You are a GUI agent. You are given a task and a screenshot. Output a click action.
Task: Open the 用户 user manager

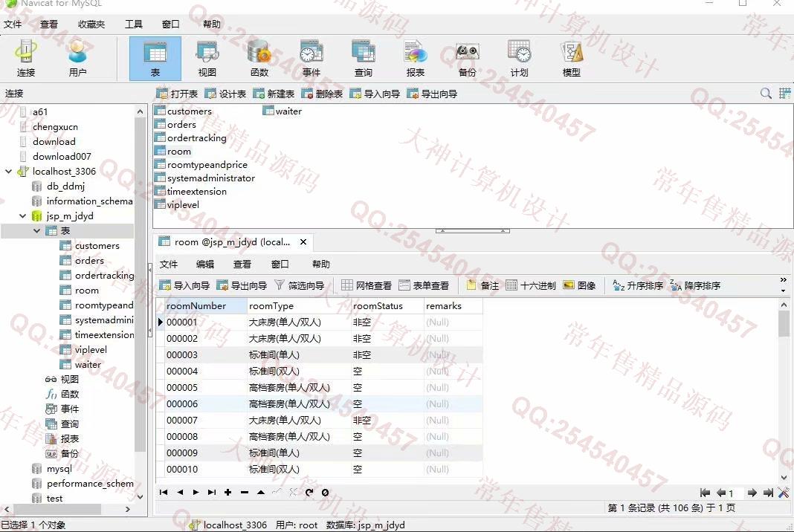77,58
